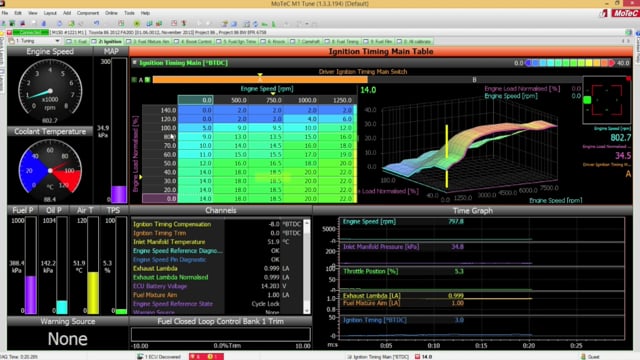
Task: Select the 1250.0 rpm axis header cell
Action: pyautogui.click(x=336, y=100)
